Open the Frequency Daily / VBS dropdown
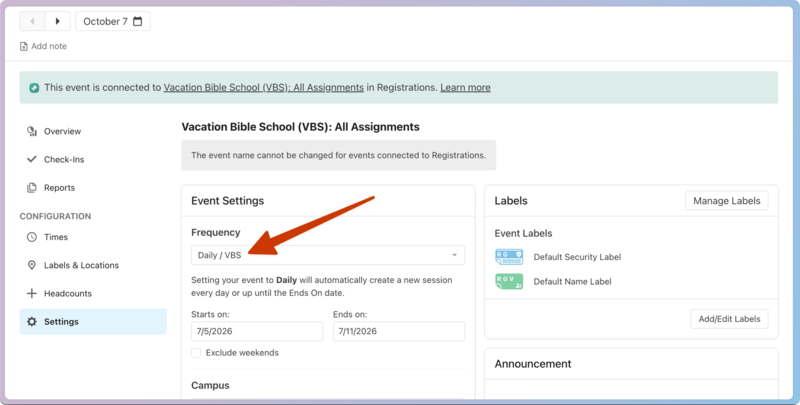Viewport: 800px width, 405px height. tap(328, 255)
